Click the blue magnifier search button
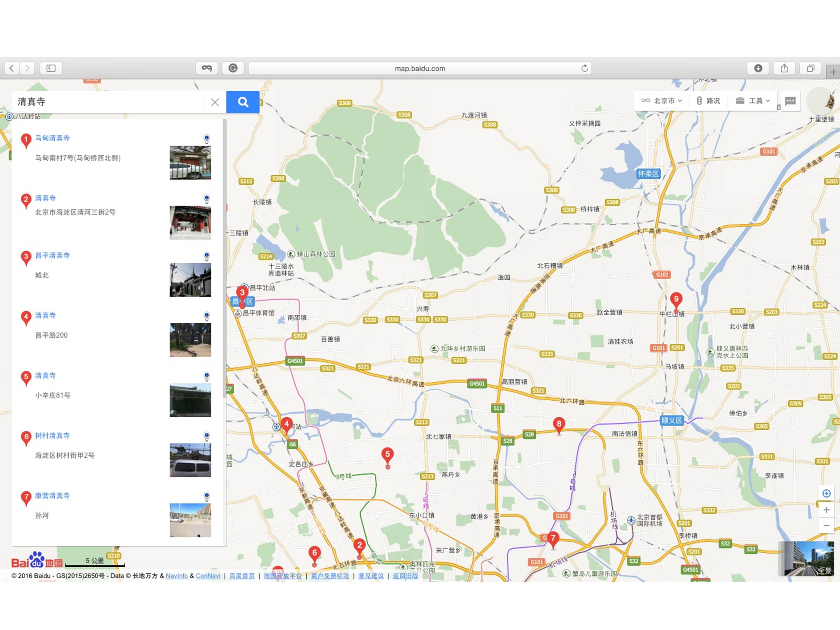The height and width of the screenshot is (630, 840). click(x=243, y=102)
